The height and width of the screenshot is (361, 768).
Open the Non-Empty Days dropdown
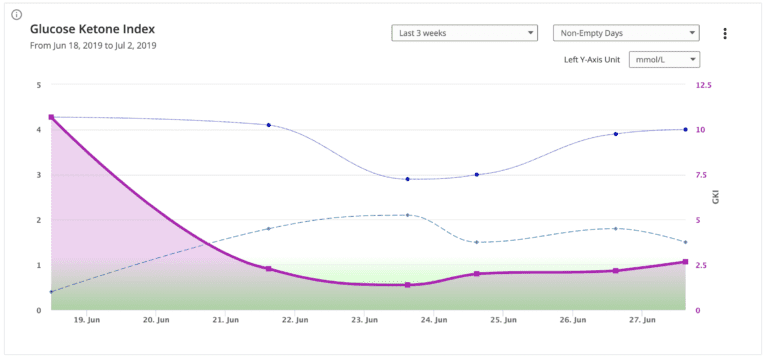(626, 33)
